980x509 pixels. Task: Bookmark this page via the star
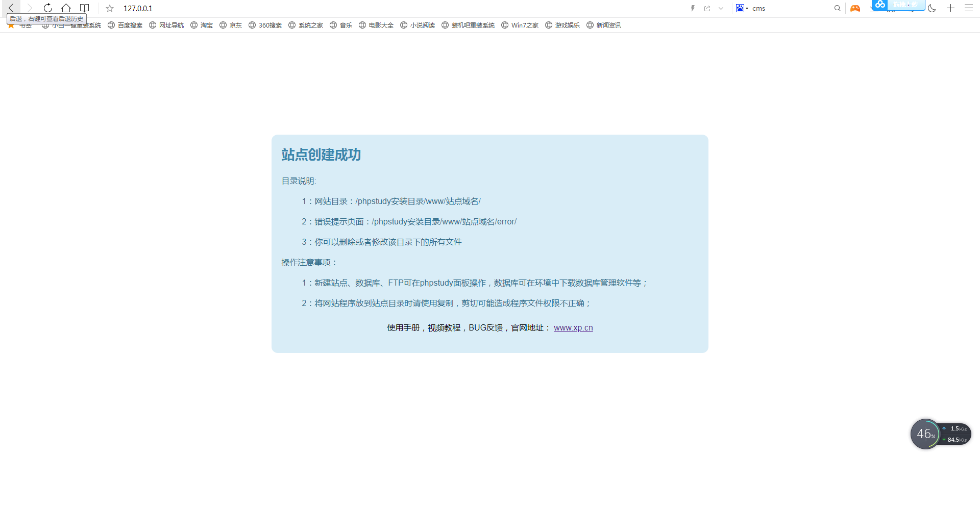click(x=109, y=8)
